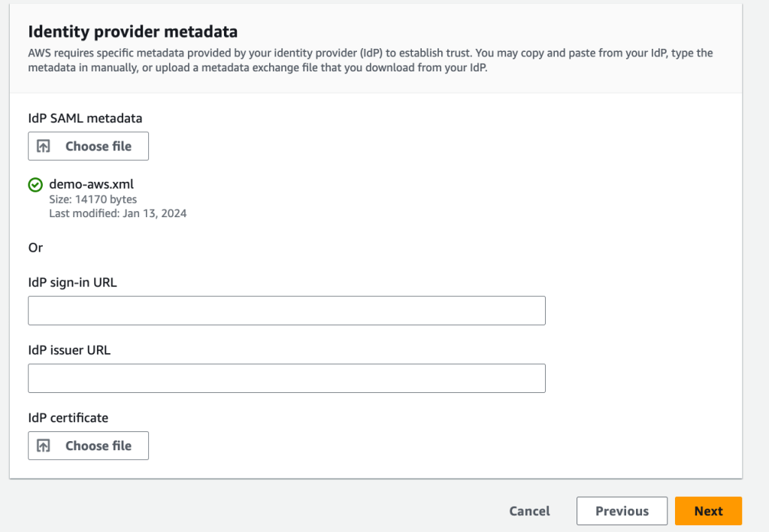This screenshot has width=769, height=532.
Task: Choose file for IdP SAML metadata
Action: [88, 147]
